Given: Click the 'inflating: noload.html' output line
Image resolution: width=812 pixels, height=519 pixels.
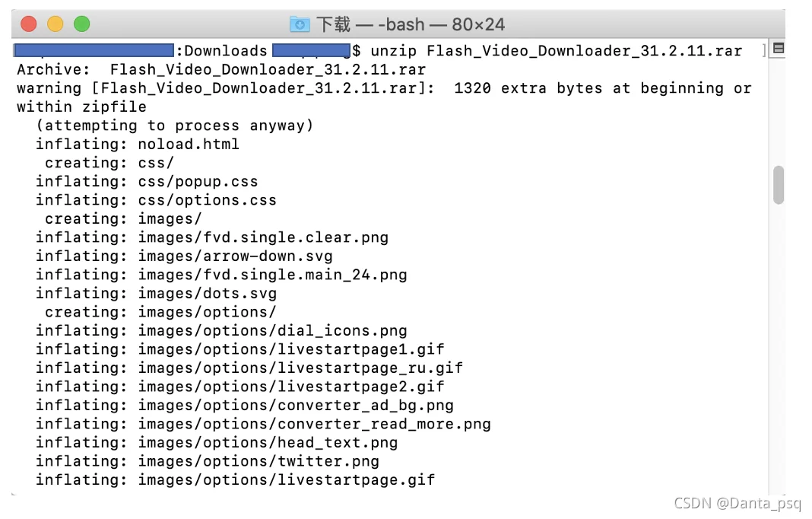Looking at the screenshot, I should click(x=137, y=144).
